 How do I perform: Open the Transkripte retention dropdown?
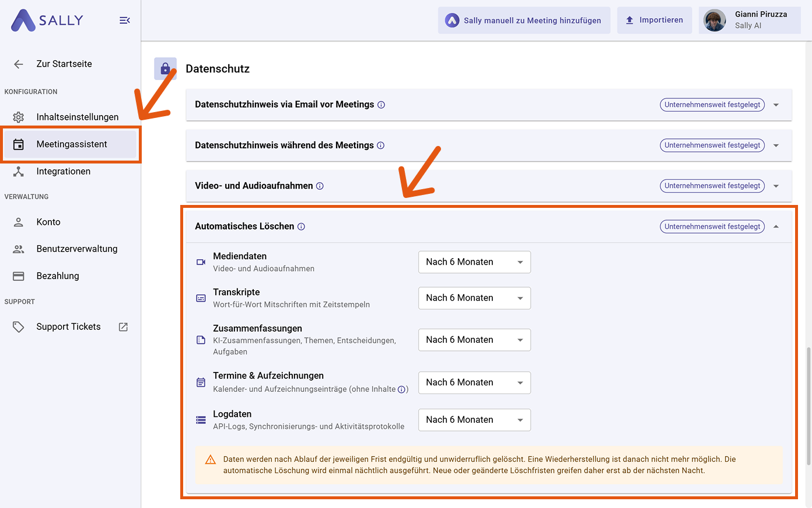(474, 298)
